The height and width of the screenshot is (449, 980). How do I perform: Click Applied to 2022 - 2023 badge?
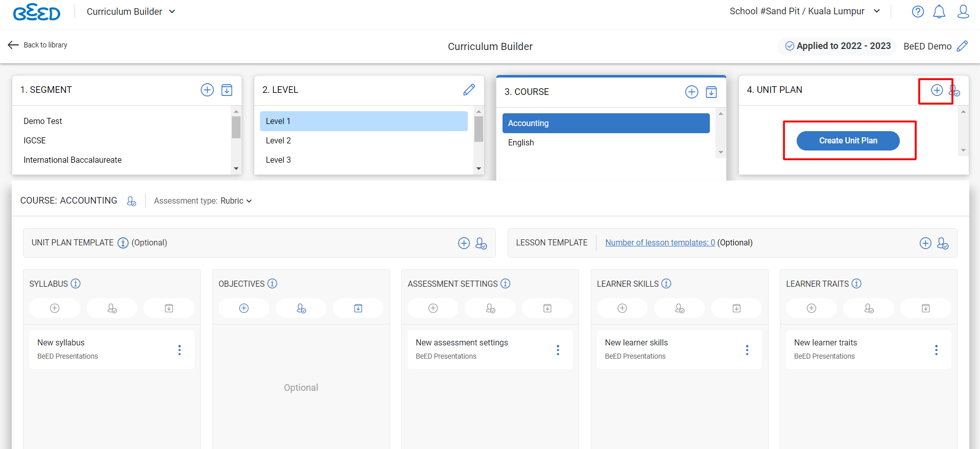(838, 46)
